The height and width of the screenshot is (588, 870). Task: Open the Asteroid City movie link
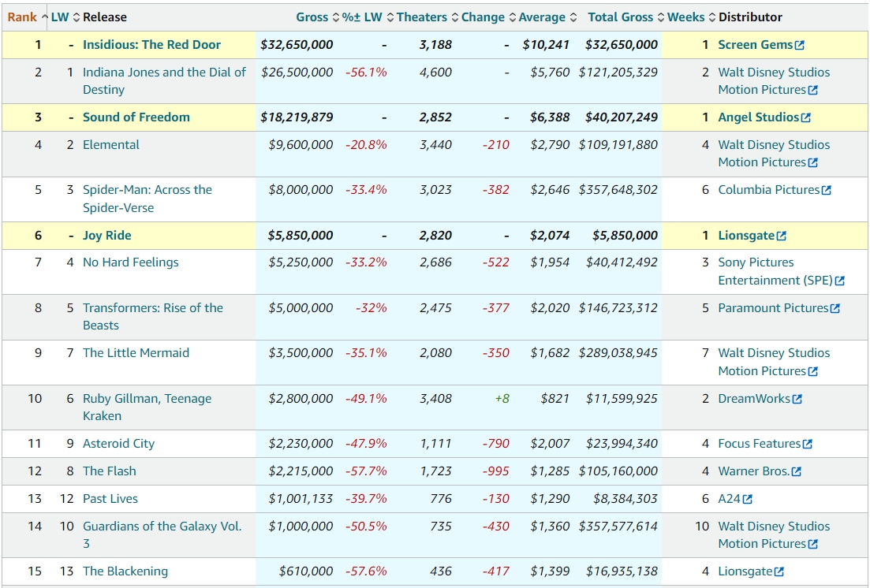119,443
